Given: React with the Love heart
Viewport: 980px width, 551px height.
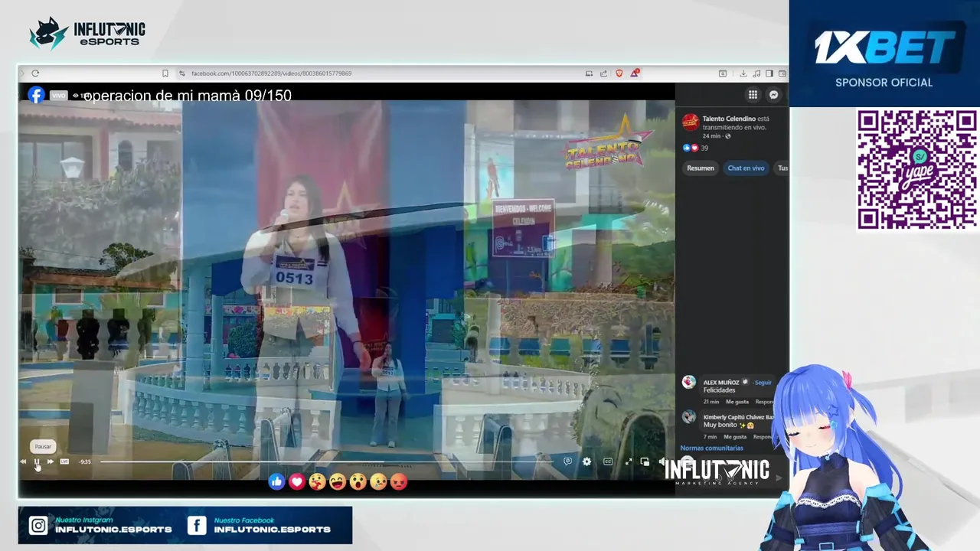Looking at the screenshot, I should click(297, 481).
